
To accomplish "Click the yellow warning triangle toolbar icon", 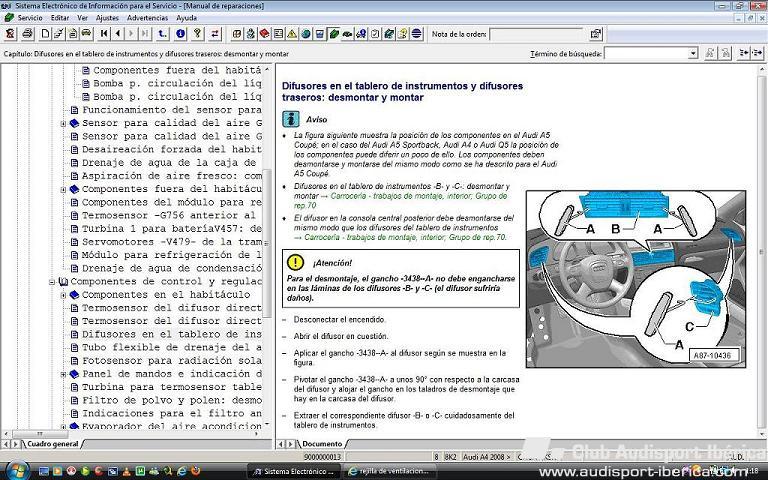I will [x=292, y=34].
